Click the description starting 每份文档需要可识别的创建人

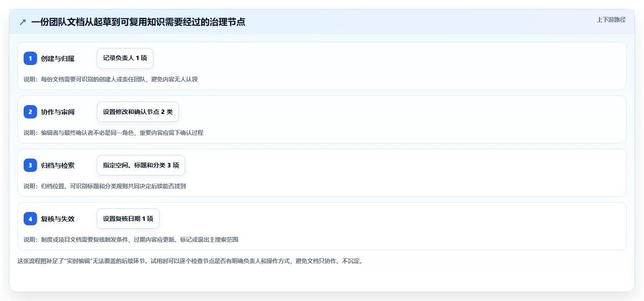click(x=111, y=79)
